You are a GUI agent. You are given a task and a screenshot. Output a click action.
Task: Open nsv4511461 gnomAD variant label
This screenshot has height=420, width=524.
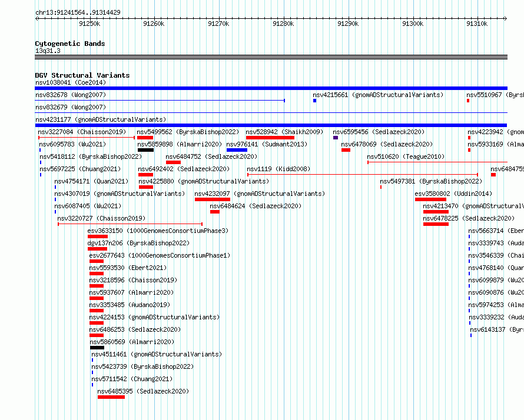coord(157,354)
